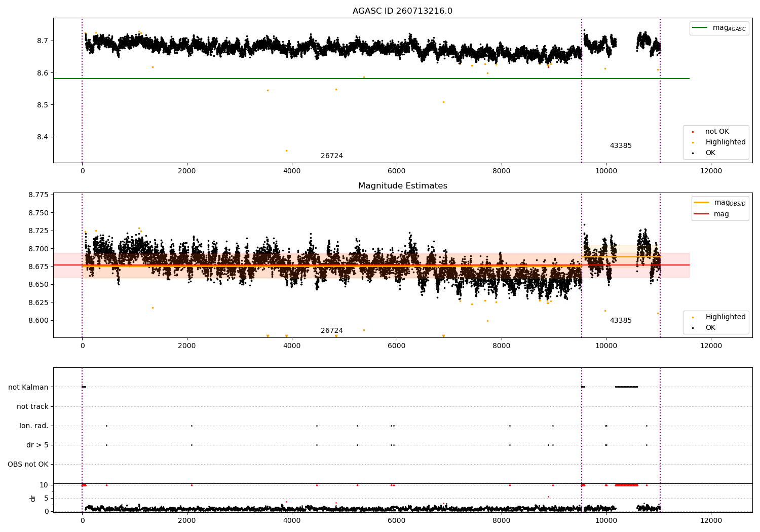Image resolution: width=760 pixels, height=532 pixels.
Task: Select the mag AGASC legend label in top plot
Action: 729,28
